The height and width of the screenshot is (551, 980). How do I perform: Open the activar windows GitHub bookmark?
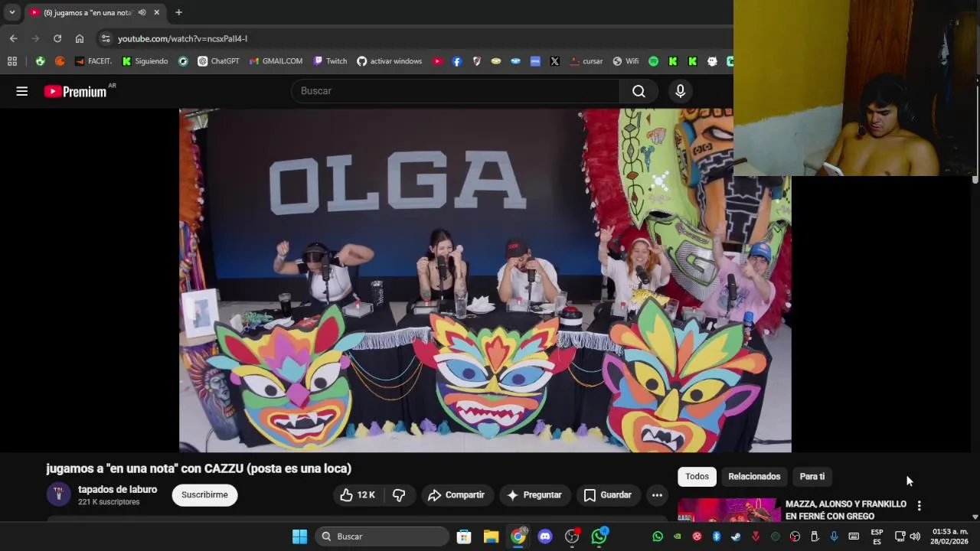[389, 61]
